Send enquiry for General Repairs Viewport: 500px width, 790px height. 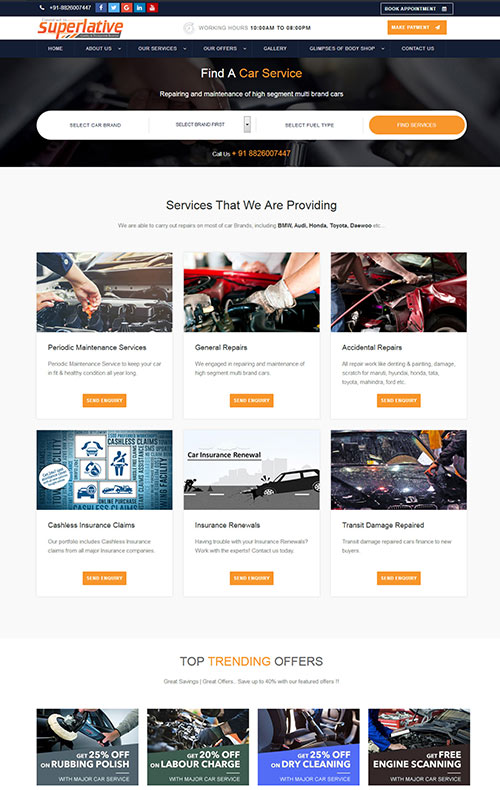252,401
